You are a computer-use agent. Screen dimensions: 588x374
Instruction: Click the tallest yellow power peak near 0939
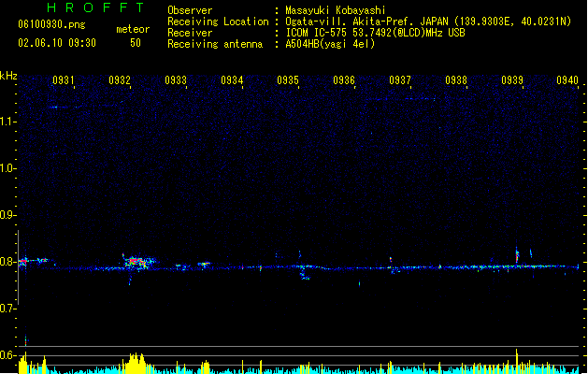click(516, 360)
